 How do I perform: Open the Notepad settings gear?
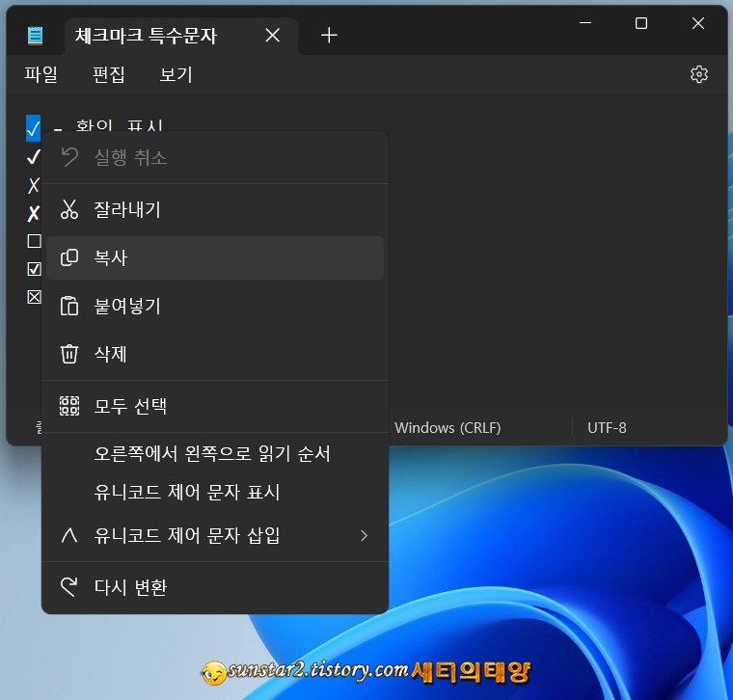(699, 74)
